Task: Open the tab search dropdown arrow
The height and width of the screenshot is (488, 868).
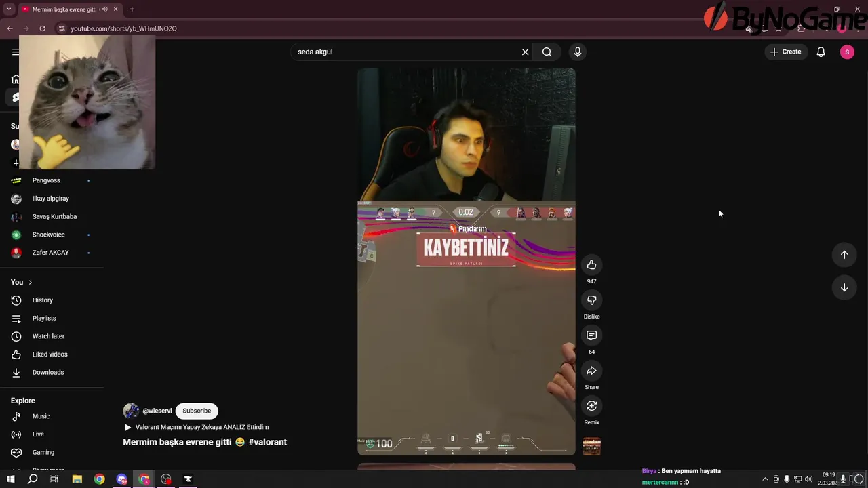Action: tap(9, 9)
